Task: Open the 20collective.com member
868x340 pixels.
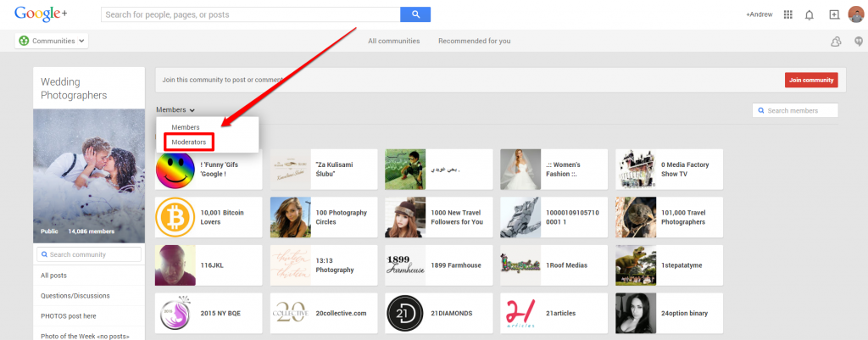Action: pyautogui.click(x=324, y=313)
